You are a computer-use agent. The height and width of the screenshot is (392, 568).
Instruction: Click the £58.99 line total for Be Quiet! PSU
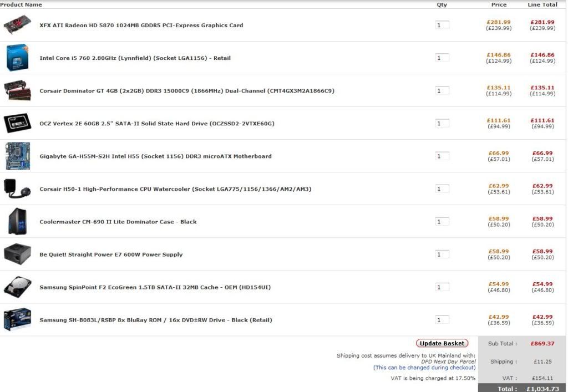[542, 251]
